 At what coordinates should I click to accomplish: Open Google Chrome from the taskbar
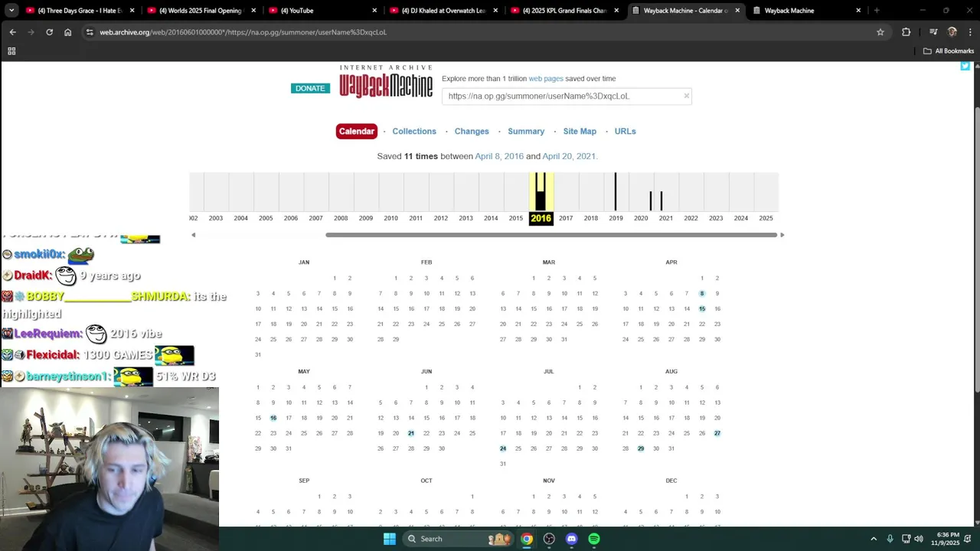click(527, 539)
